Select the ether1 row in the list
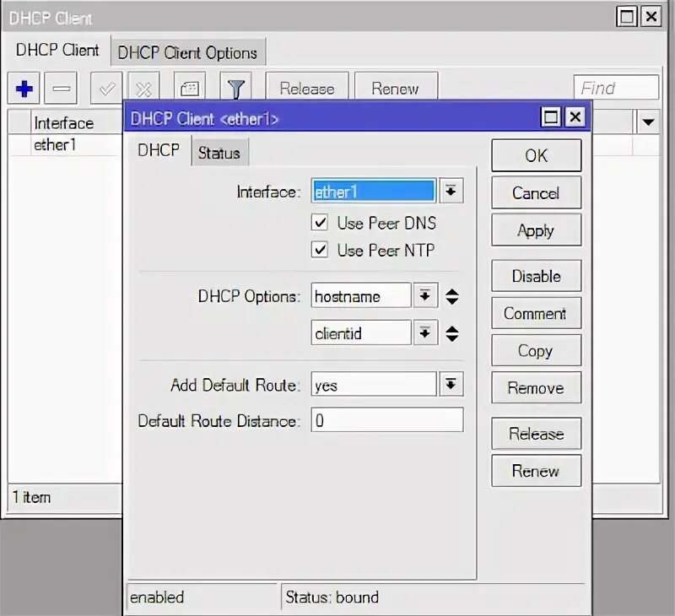The width and height of the screenshot is (675, 616). pos(65,145)
